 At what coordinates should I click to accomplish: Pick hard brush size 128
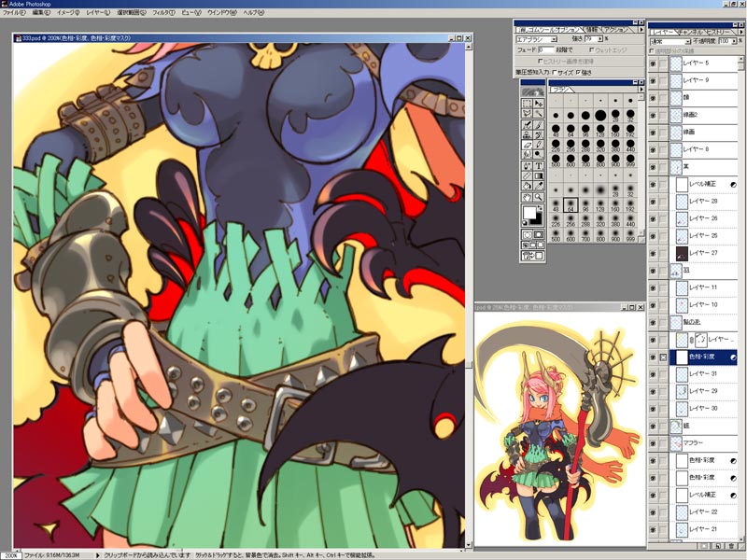(600, 131)
